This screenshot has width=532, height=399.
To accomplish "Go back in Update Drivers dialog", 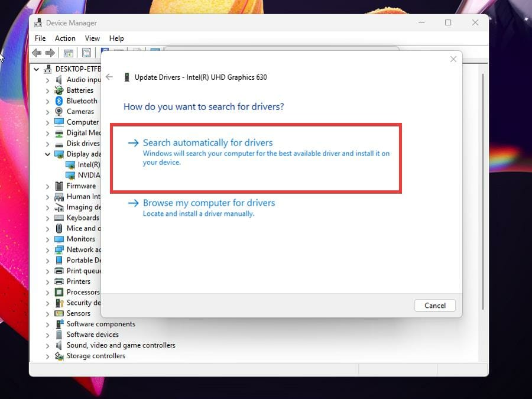I will coord(109,77).
